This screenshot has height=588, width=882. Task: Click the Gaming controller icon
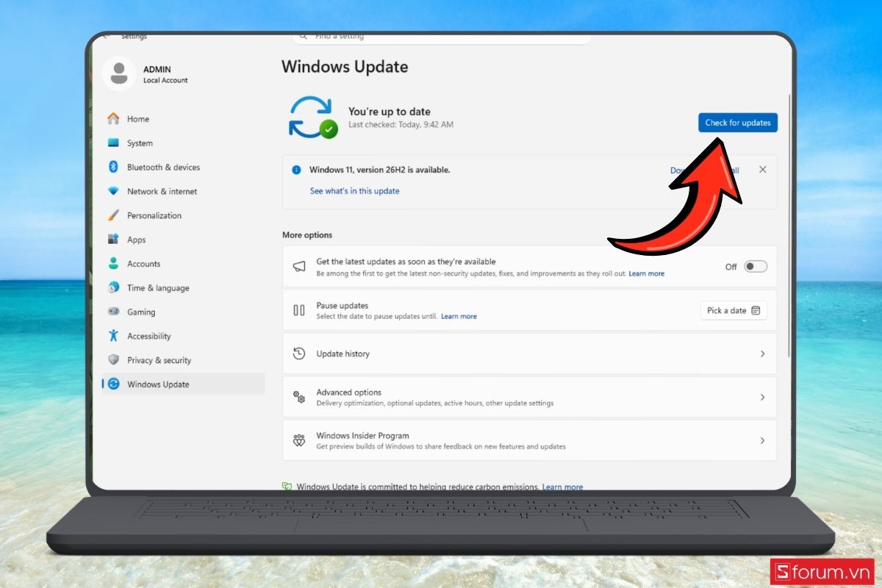point(113,312)
